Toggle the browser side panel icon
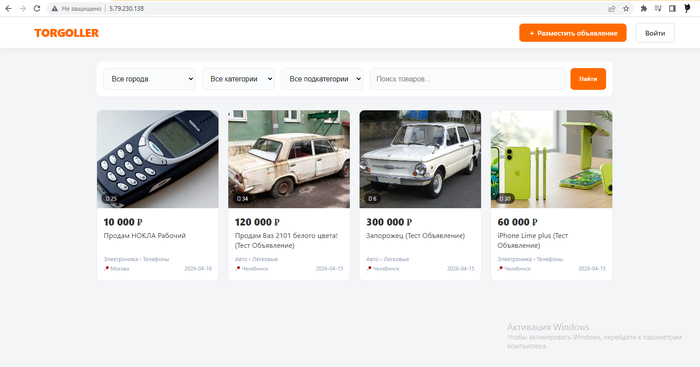Image resolution: width=700 pixels, height=367 pixels. tap(672, 8)
